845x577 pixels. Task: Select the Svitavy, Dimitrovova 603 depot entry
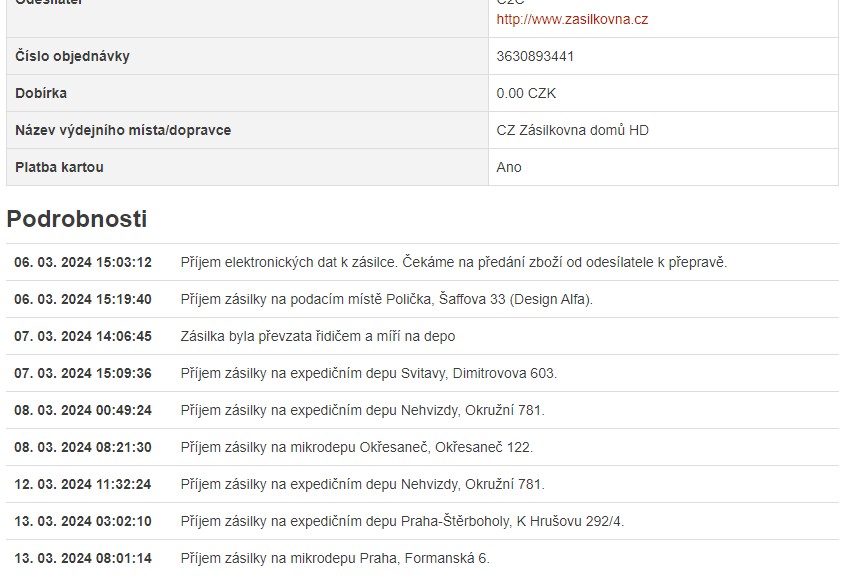click(x=368, y=373)
